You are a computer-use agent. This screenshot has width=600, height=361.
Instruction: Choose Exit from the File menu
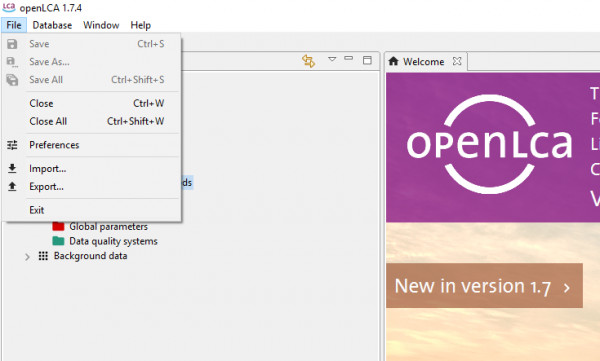(91, 210)
